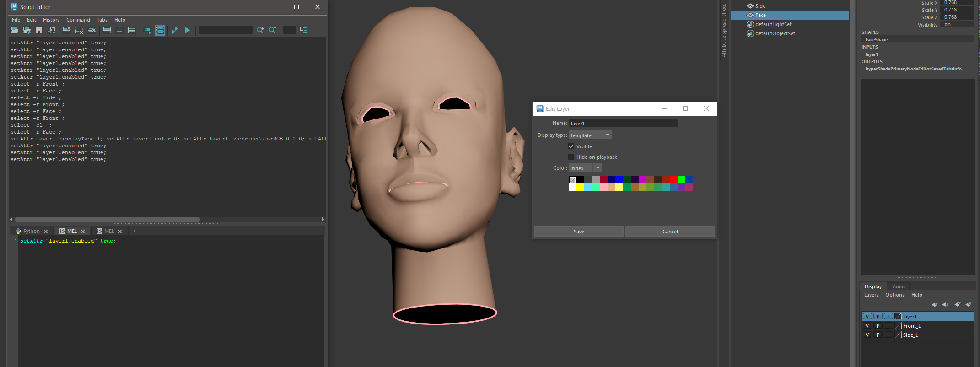This screenshot has height=367, width=980.
Task: Click the Save Script toolbar icon
Action: 39,30
